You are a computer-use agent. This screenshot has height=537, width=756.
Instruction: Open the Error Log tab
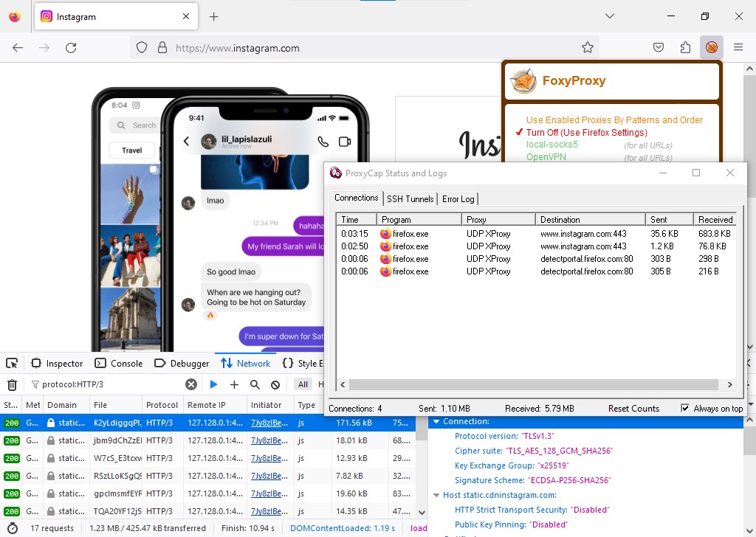click(458, 199)
